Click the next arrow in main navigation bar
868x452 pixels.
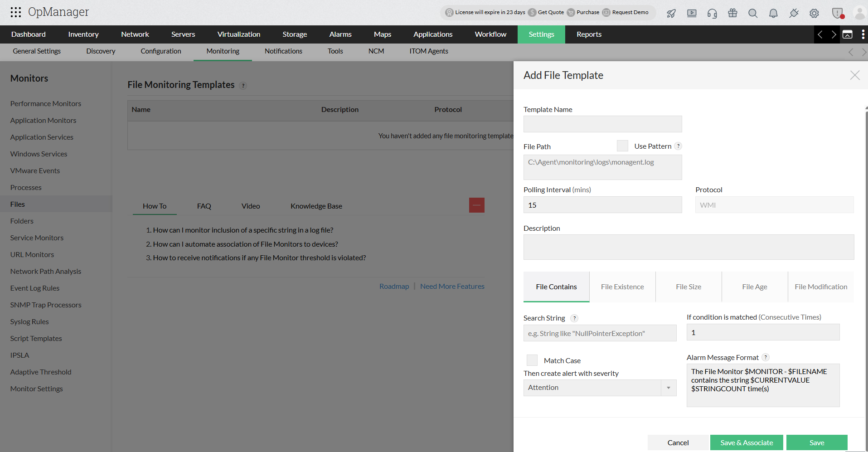tap(834, 34)
